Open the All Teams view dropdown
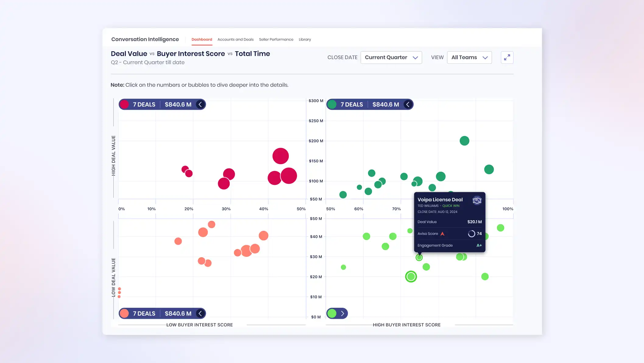 [469, 57]
